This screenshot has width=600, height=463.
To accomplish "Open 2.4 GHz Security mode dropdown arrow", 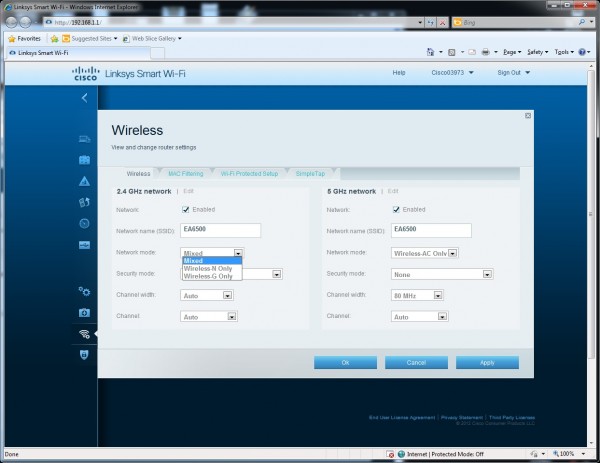I will tap(276, 274).
